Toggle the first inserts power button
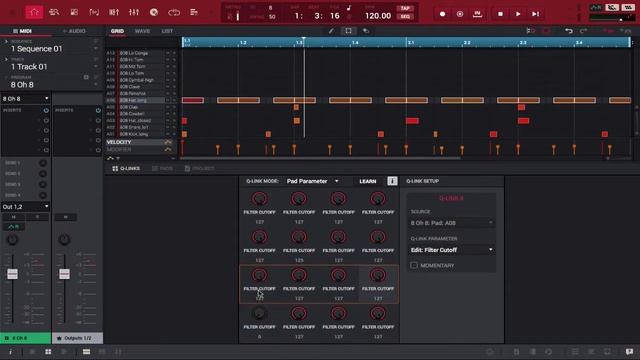 click(x=46, y=111)
